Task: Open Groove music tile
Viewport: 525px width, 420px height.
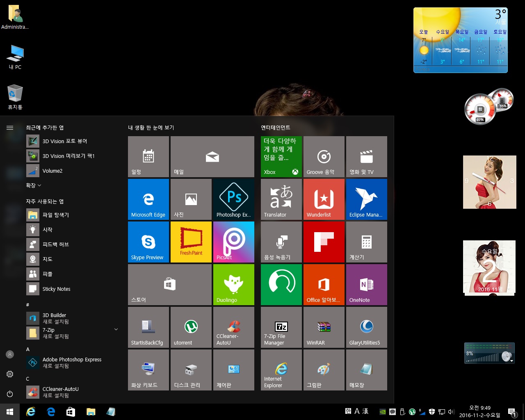Action: (x=324, y=157)
